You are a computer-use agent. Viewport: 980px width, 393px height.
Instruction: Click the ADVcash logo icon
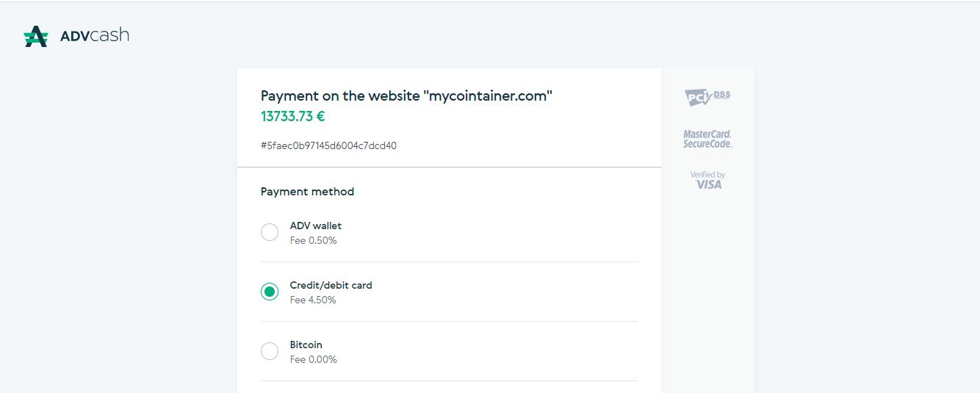tap(36, 36)
